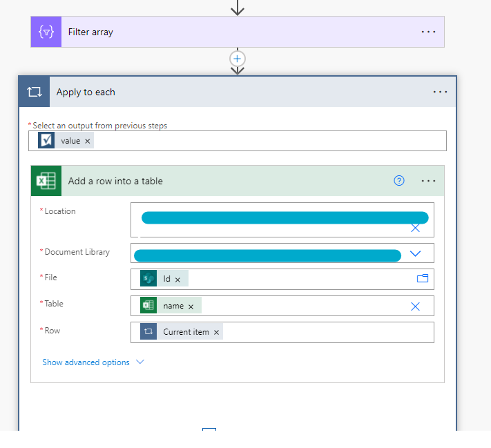Viewport: 491px width, 448px height.
Task: Clear the Location field value
Action: tap(415, 228)
